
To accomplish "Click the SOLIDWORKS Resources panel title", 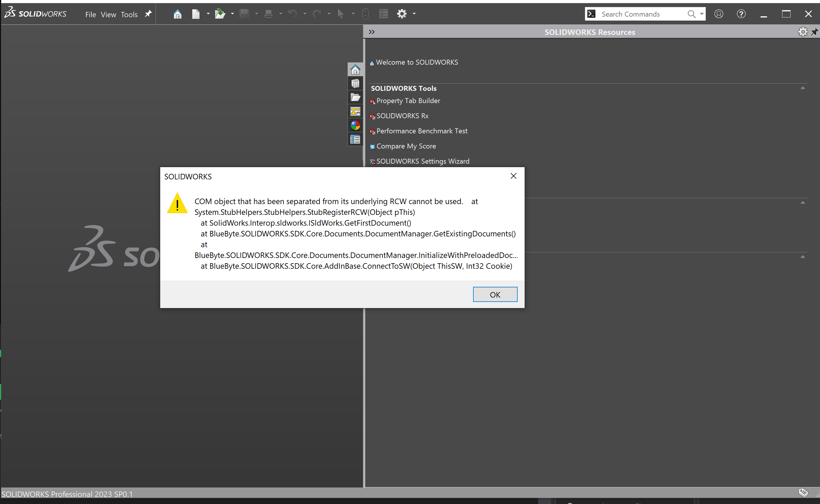I will click(590, 32).
